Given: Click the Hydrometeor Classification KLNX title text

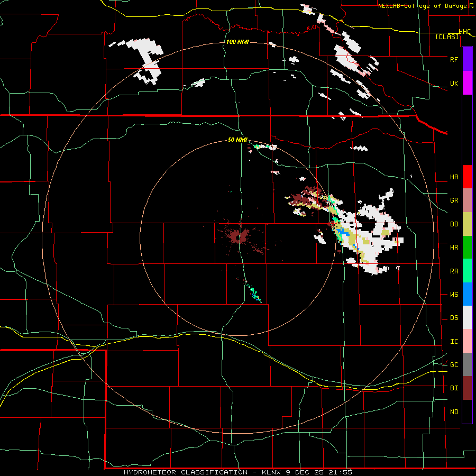Looking at the screenshot, I should click(x=237, y=472).
